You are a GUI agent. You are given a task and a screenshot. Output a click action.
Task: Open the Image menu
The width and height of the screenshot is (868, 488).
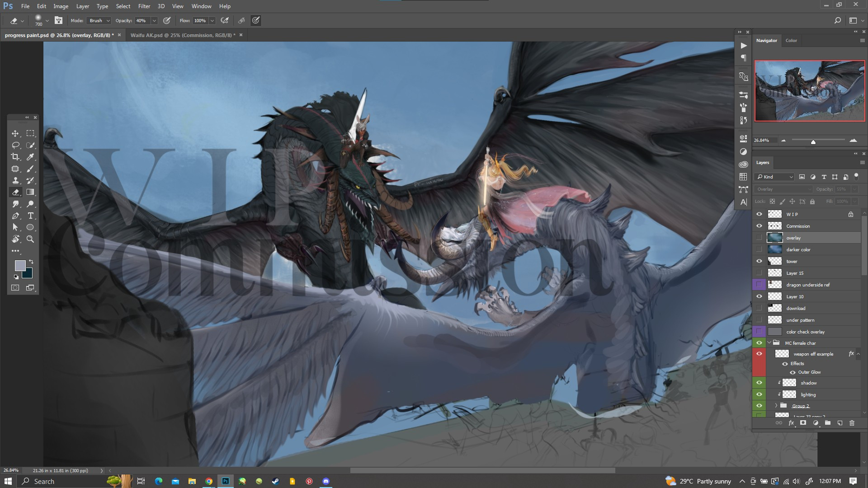(x=61, y=6)
